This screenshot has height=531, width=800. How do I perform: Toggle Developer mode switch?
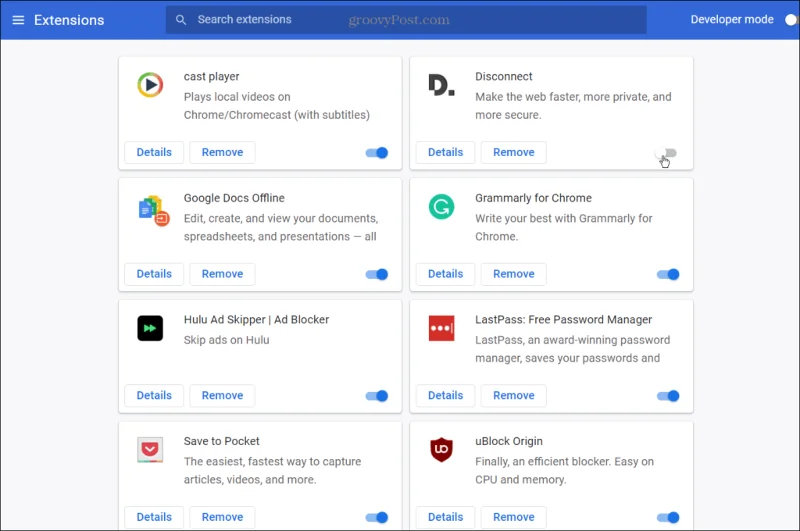pyautogui.click(x=791, y=19)
